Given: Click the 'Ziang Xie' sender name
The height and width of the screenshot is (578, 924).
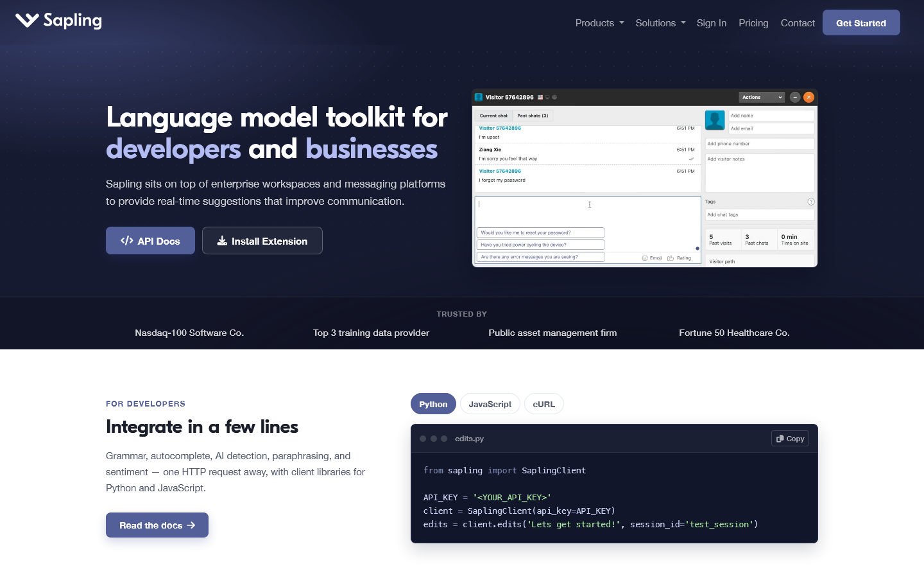Looking at the screenshot, I should click(490, 150).
